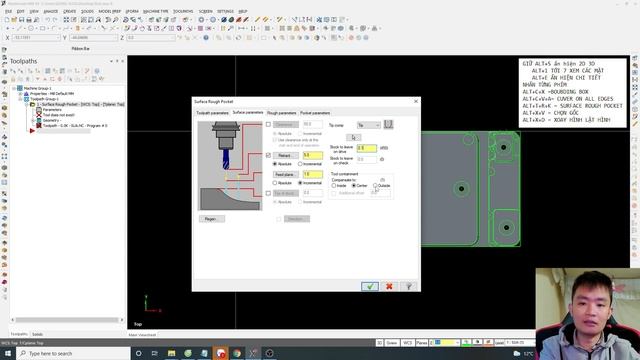Toggle the Retract checkbox

[x=268, y=155]
